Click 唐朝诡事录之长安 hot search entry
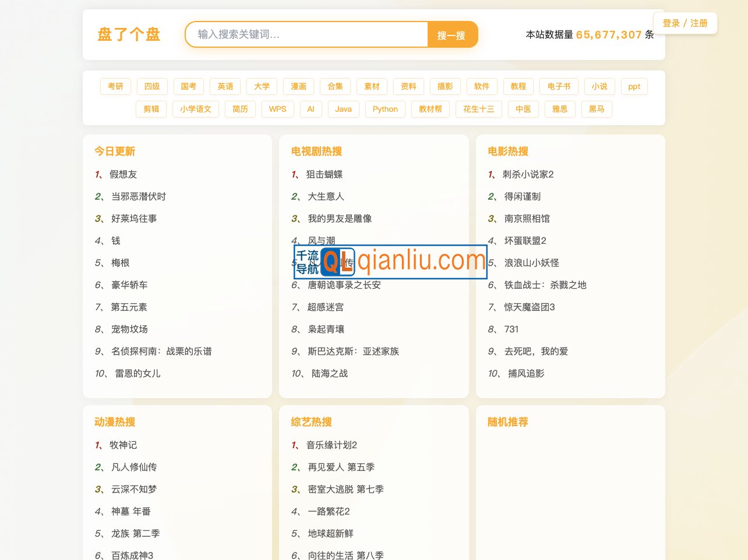The height and width of the screenshot is (560, 748). tap(344, 285)
